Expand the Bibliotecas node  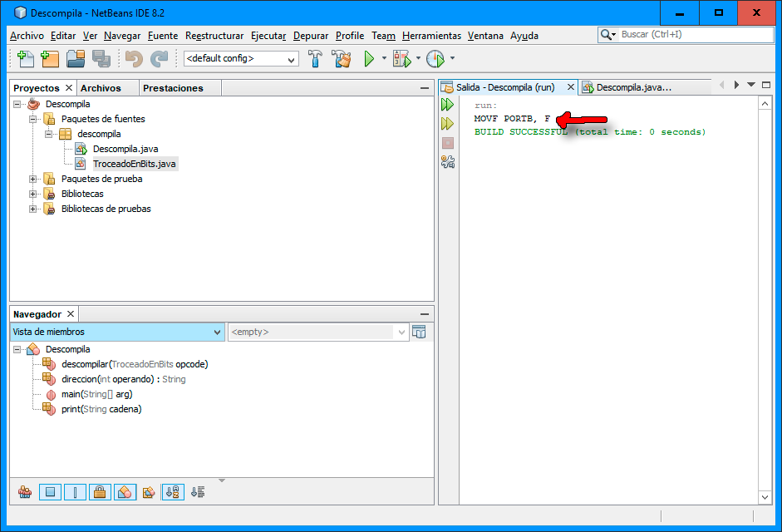pos(33,195)
